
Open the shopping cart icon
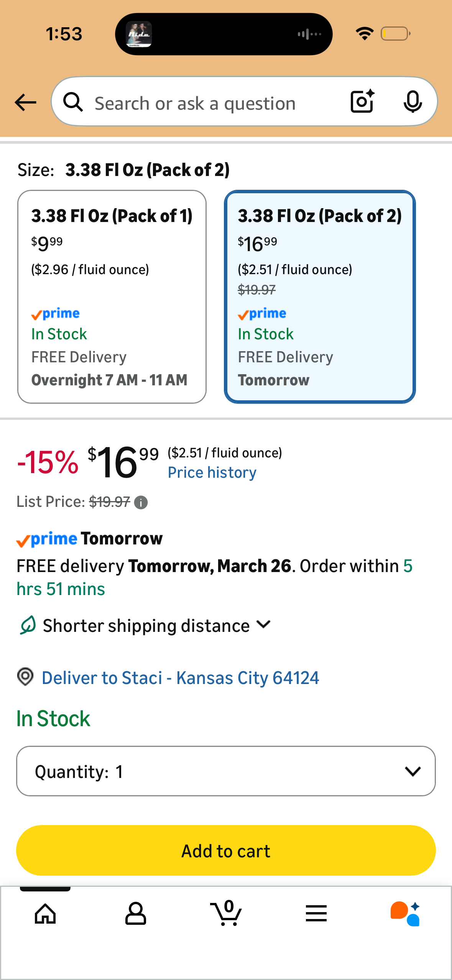pos(226,913)
